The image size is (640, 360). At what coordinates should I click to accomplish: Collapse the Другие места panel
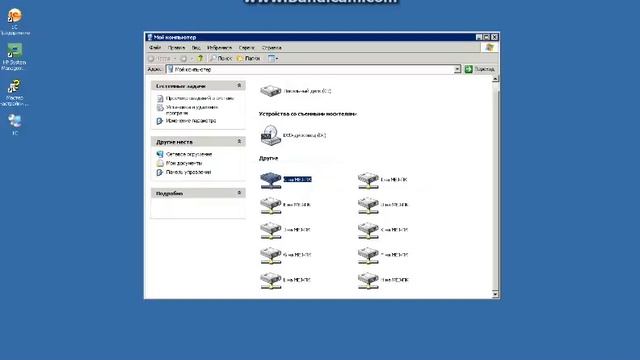tap(239, 142)
